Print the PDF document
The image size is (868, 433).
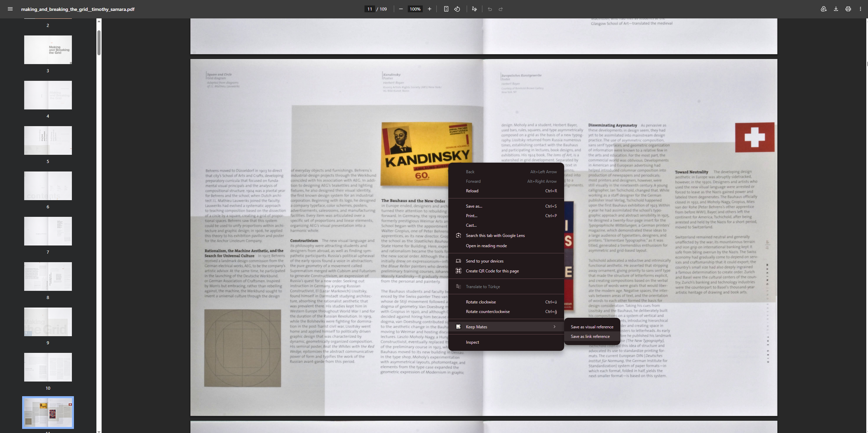[x=848, y=9]
